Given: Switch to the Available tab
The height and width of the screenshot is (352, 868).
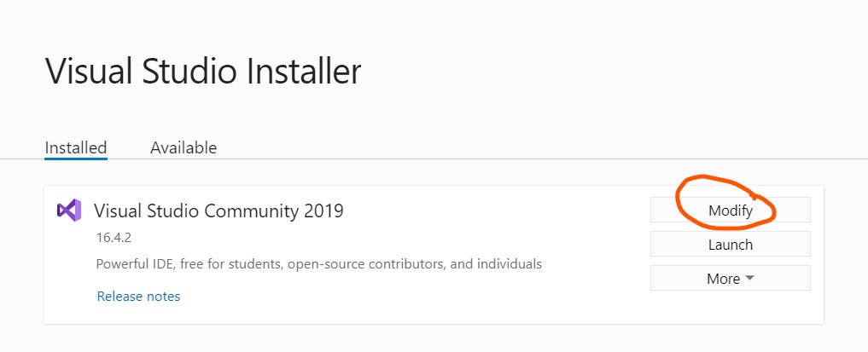Looking at the screenshot, I should [184, 147].
